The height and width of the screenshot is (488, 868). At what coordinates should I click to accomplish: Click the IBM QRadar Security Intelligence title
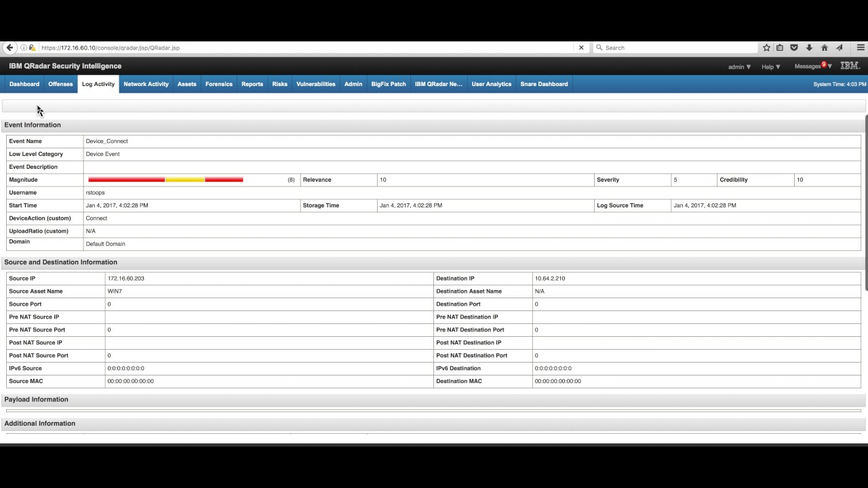click(65, 66)
